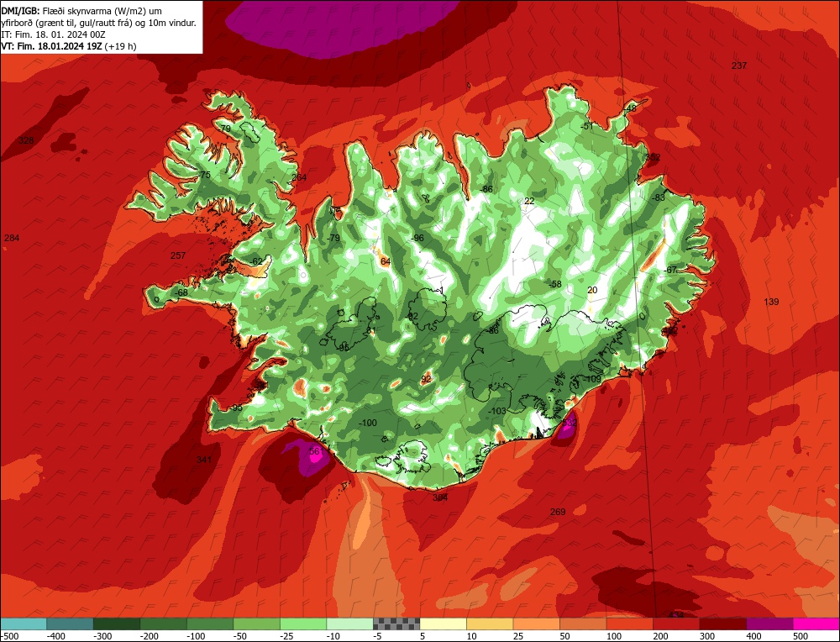Image resolution: width=840 pixels, height=642 pixels.
Task: Pick the orange-red 100 to 200 legend swatch
Action: (x=629, y=624)
